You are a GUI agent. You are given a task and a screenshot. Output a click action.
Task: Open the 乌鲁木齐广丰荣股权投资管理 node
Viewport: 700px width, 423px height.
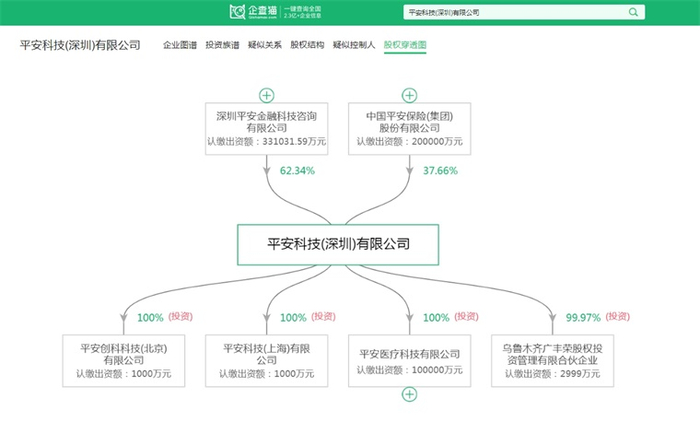(x=552, y=361)
